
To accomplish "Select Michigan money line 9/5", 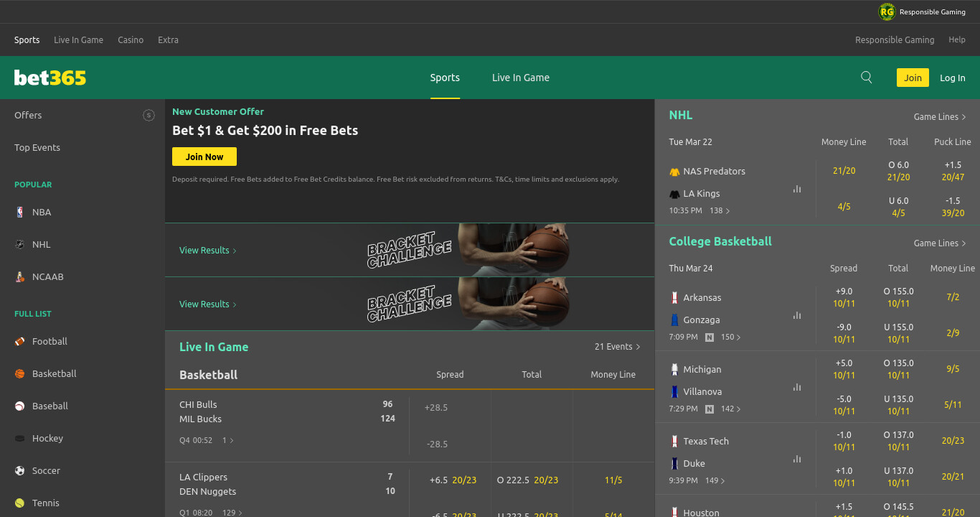I will (953, 368).
